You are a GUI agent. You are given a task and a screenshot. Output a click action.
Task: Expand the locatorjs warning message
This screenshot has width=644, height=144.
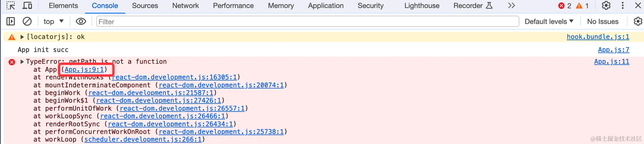(22, 37)
